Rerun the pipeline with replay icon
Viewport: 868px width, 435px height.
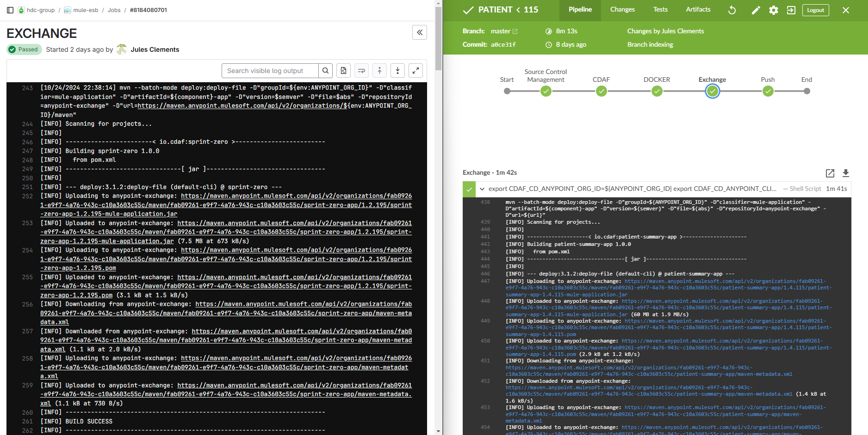pyautogui.click(x=732, y=10)
